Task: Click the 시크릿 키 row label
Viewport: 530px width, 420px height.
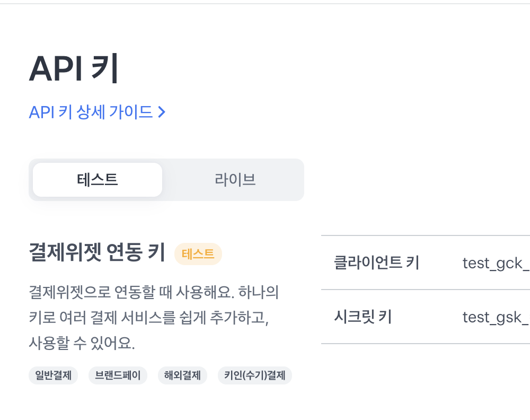Action: [363, 317]
